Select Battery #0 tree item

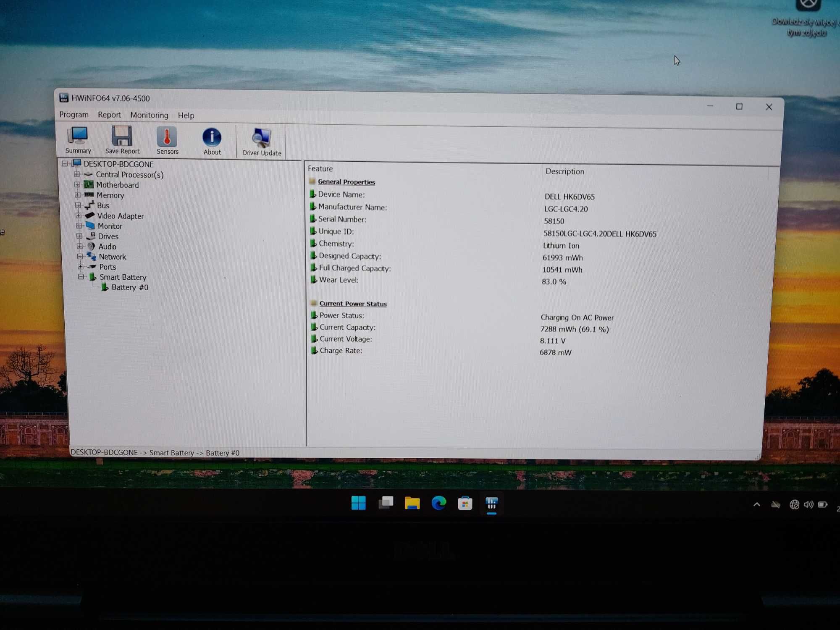pos(130,287)
